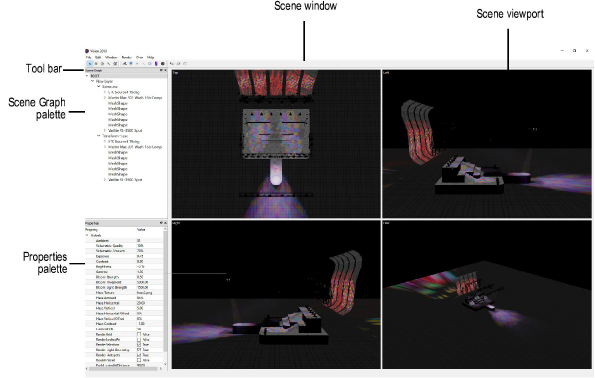The image size is (595, 378).
Task: Uncheck the Render Hotspots checkbox
Action: pyautogui.click(x=139, y=355)
